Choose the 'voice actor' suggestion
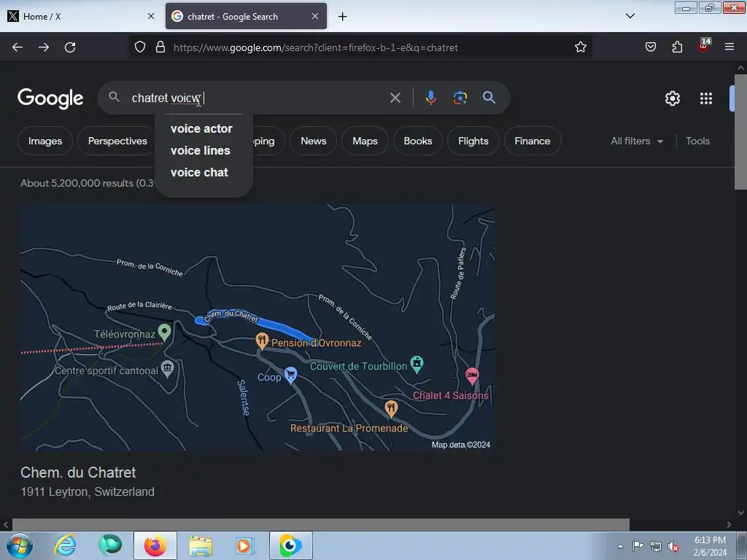 (201, 128)
